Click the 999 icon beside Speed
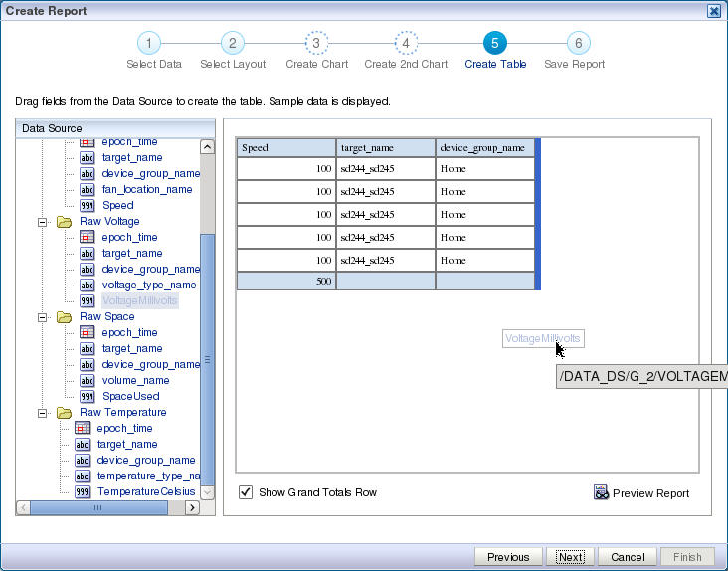Image resolution: width=728 pixels, height=571 pixels. [x=88, y=206]
